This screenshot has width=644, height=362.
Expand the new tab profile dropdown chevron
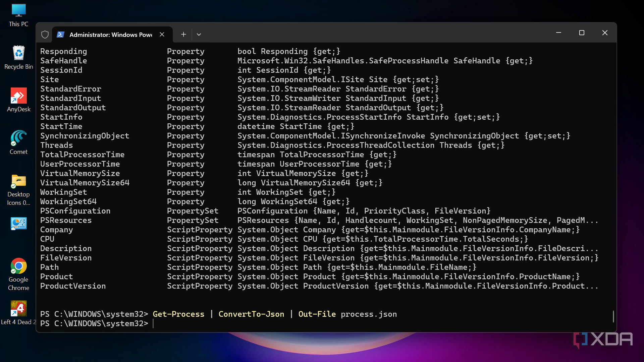199,35
